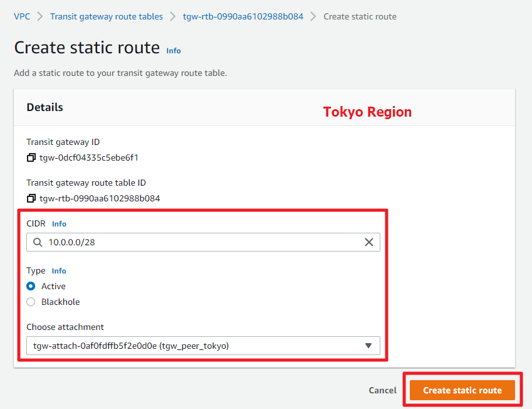This screenshot has width=532, height=409.
Task: Click the attachment dropdown arrow
Action: (368, 346)
